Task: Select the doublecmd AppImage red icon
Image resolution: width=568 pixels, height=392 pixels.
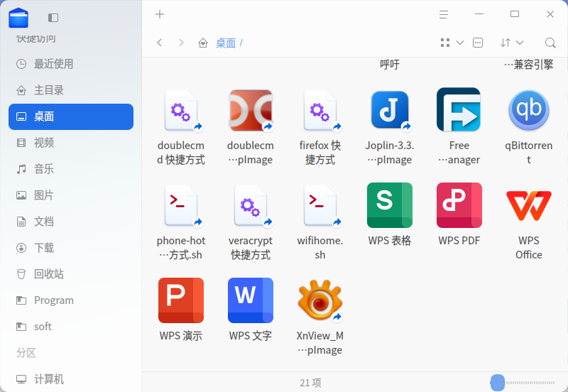Action: click(251, 111)
